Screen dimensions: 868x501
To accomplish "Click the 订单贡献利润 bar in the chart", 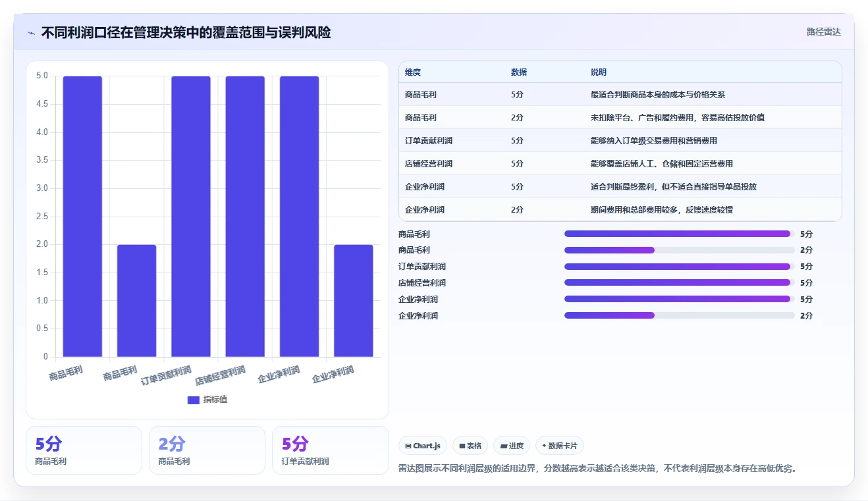I will tap(191, 217).
